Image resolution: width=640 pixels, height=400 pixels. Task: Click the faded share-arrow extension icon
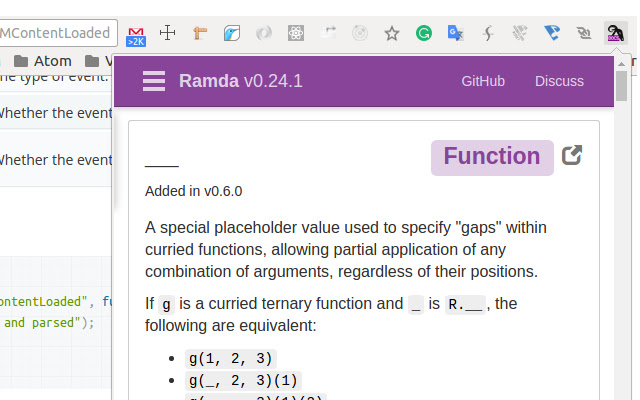point(328,33)
